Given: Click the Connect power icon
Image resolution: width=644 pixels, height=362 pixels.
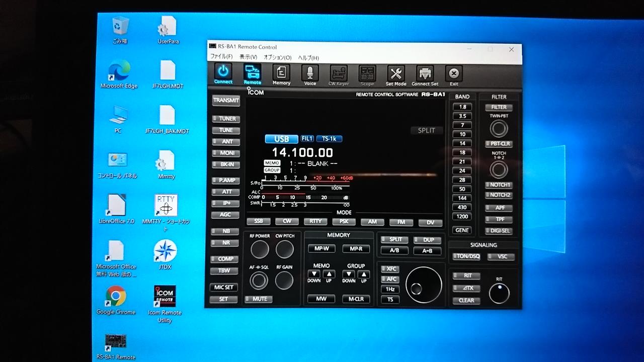Looking at the screenshot, I should coord(223,74).
